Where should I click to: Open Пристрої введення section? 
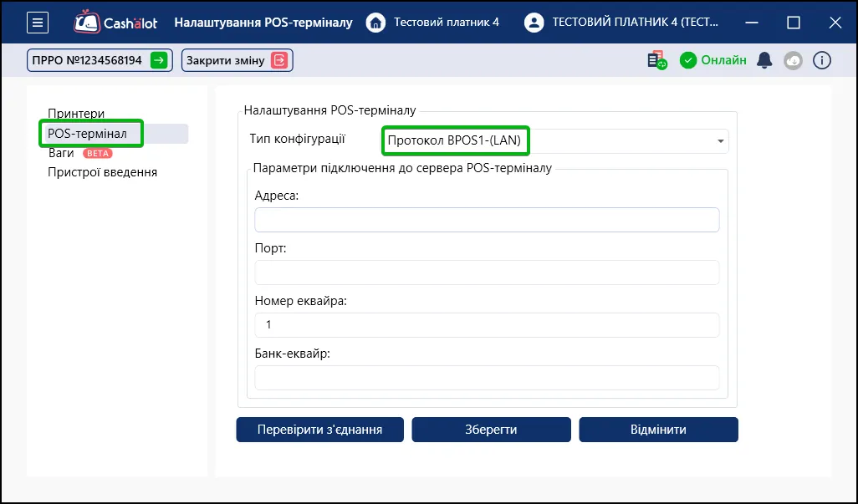(x=102, y=172)
